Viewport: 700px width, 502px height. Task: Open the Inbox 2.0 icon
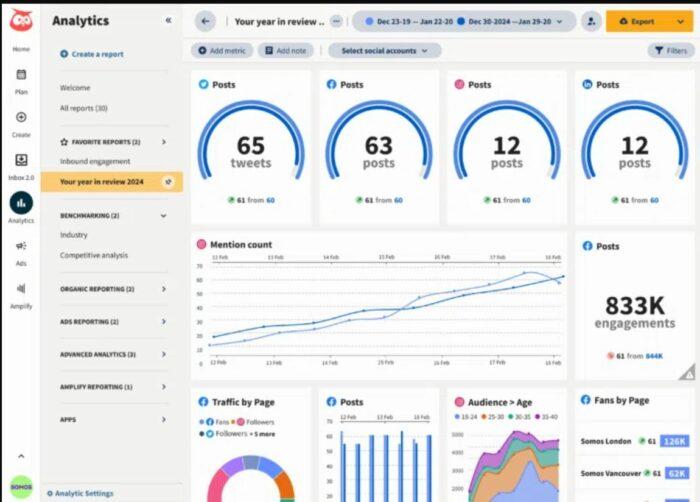(21, 160)
